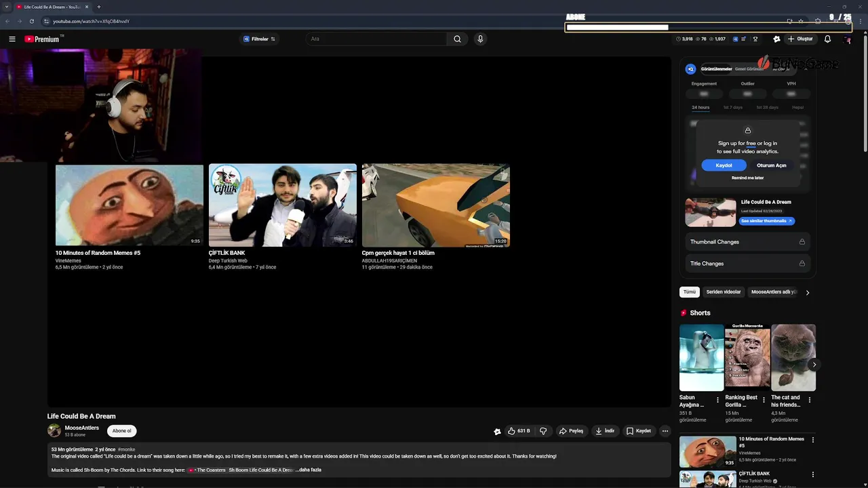Screen dimensions: 868x488
Task: Switch to the Genel Görünüm tab
Action: [749, 69]
